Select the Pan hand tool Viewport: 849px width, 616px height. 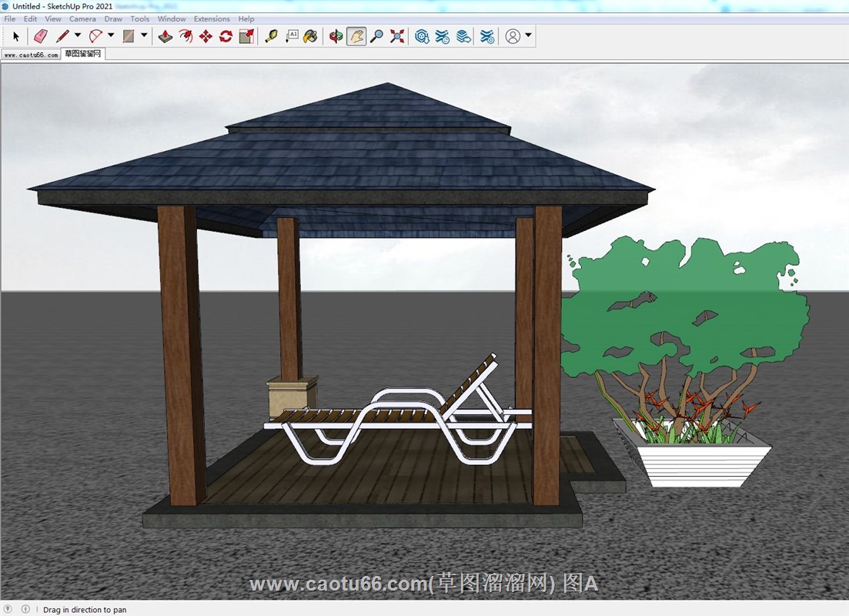point(356,36)
